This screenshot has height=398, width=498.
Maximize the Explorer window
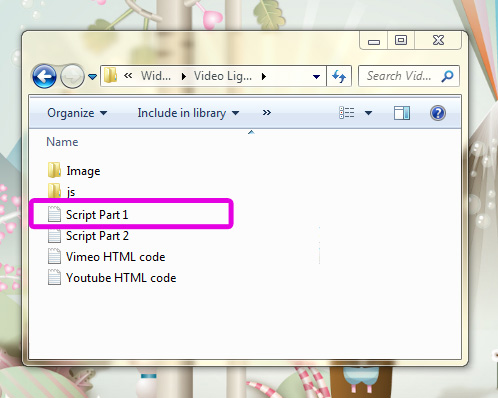(401, 40)
